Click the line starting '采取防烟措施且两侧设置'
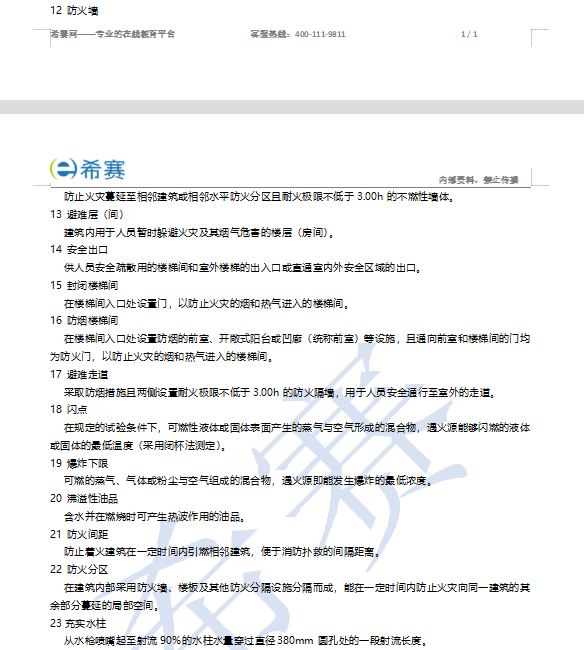The image size is (584, 650). tap(280, 392)
